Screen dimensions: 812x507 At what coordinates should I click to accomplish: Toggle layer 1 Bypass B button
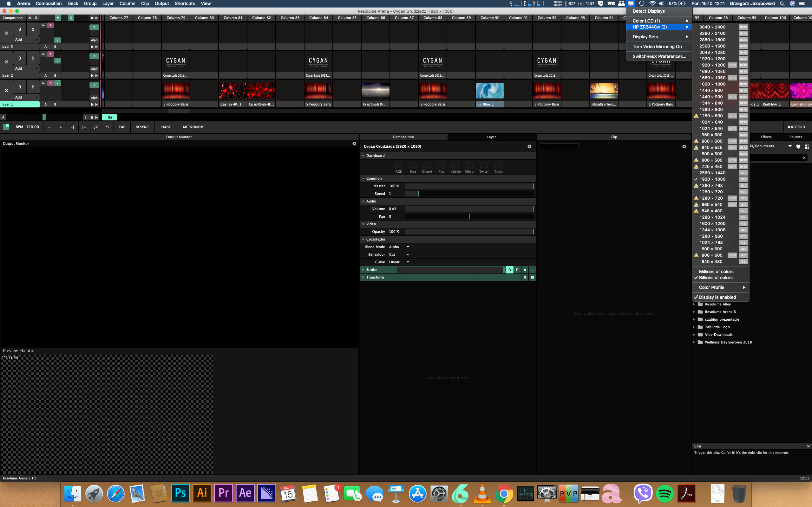[19, 87]
